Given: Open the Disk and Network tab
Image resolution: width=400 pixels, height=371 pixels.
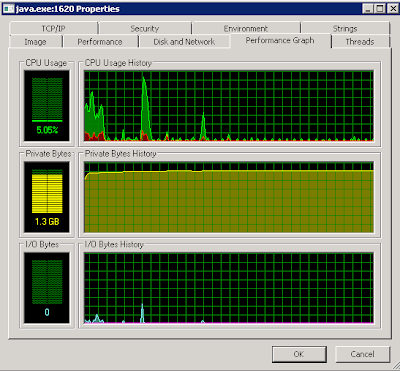Looking at the screenshot, I should [184, 42].
